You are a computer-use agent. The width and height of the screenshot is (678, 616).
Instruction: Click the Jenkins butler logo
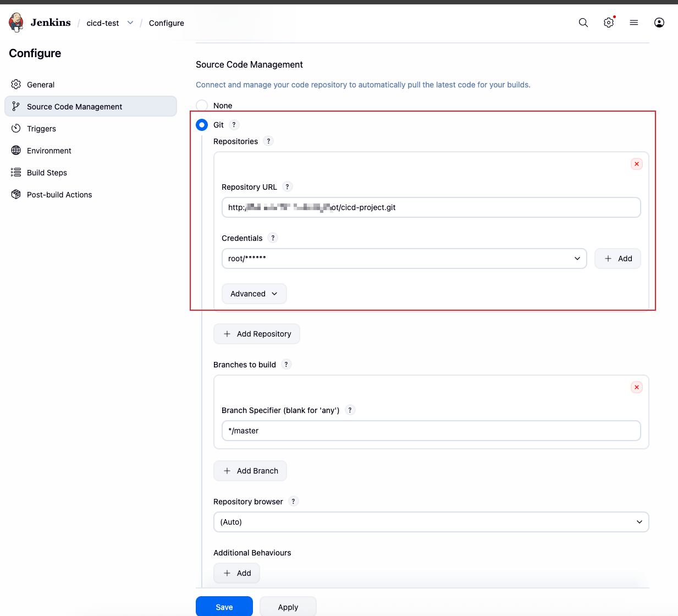[16, 23]
